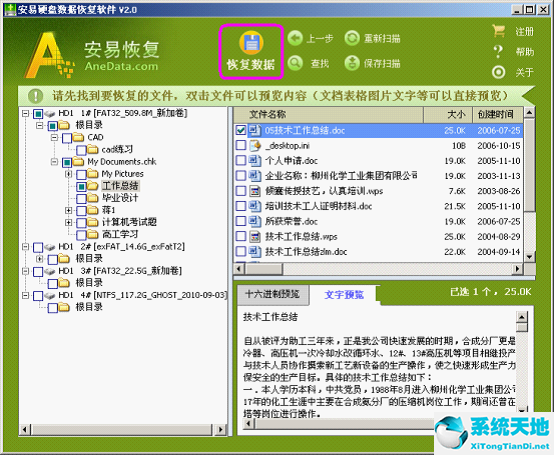Expand the 计算机考试题 folder node
554x455 pixels.
[69, 222]
